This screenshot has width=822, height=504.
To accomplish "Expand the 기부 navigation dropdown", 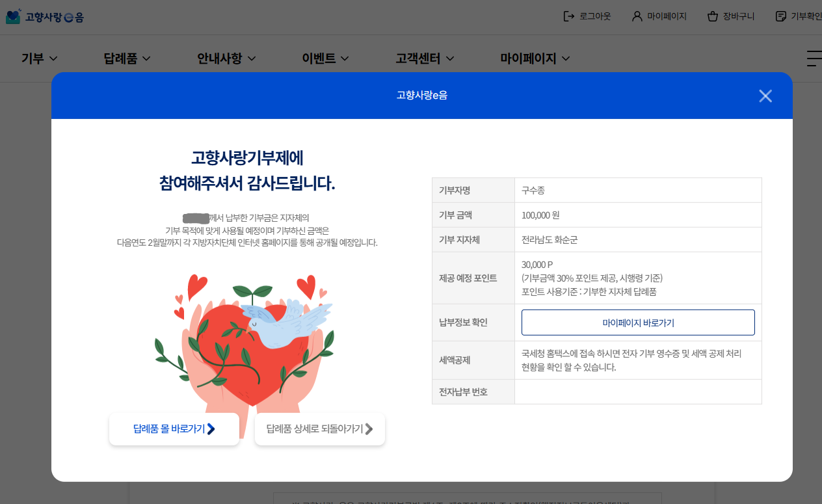I will (x=39, y=58).
